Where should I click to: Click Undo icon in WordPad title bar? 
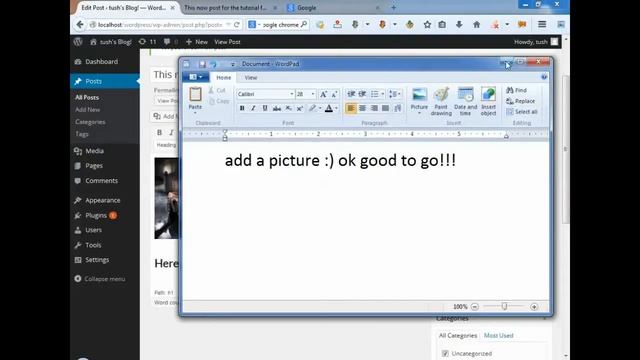(213, 64)
